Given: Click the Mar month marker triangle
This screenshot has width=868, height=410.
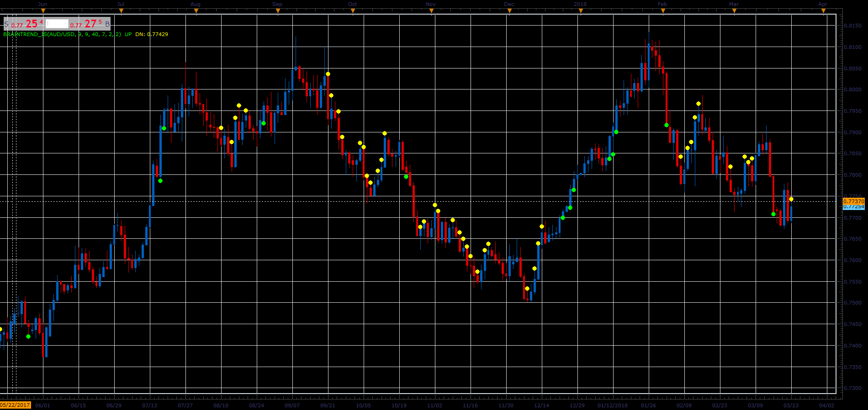Looking at the screenshot, I should click(734, 12).
